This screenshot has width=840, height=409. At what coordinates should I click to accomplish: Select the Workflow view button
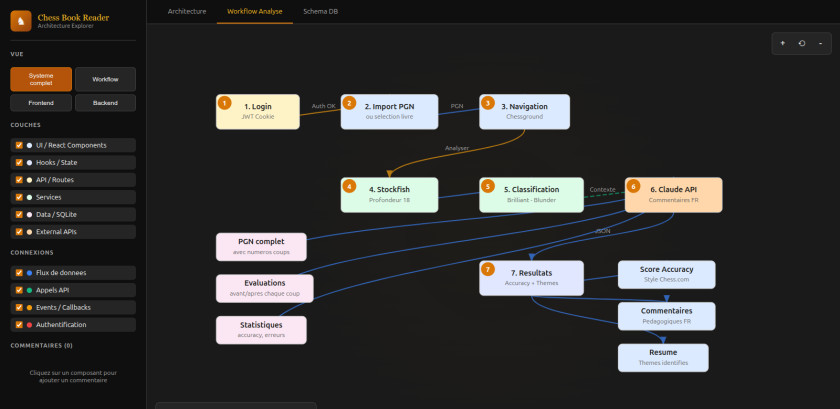point(105,79)
